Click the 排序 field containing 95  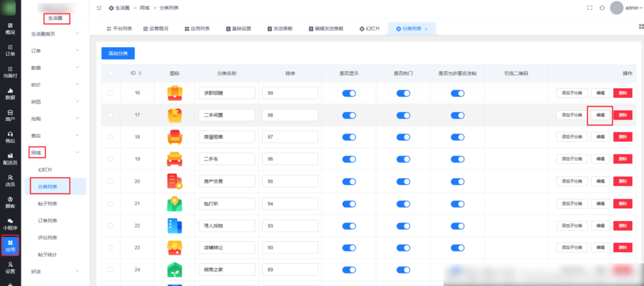291,181
